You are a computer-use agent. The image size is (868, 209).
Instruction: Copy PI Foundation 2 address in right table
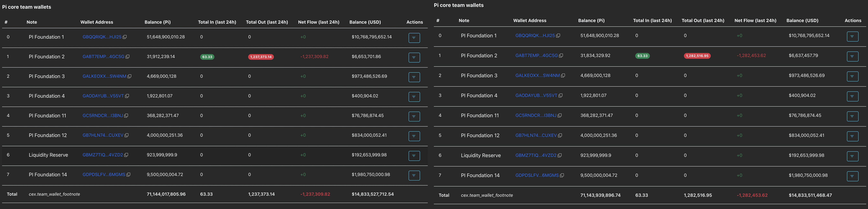tap(561, 56)
